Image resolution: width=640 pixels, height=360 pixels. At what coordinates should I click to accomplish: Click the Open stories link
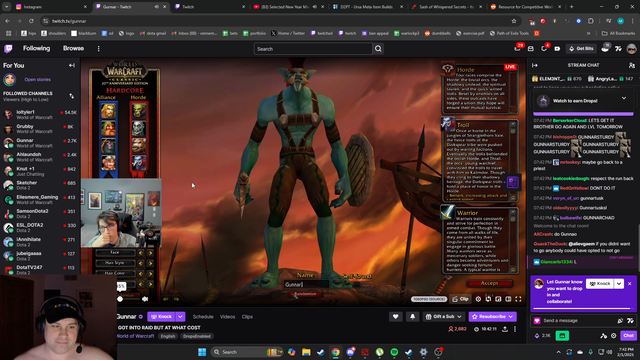point(38,80)
